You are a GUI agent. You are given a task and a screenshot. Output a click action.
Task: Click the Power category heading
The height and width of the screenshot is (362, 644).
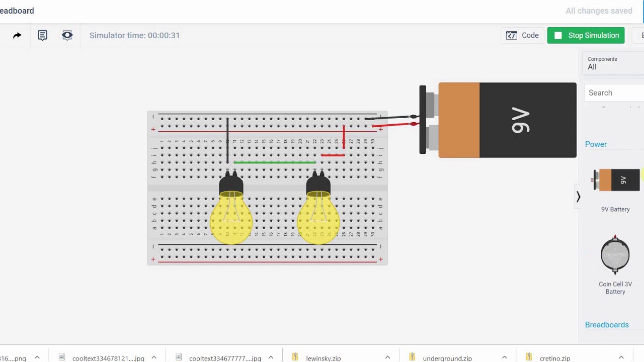coord(596,144)
